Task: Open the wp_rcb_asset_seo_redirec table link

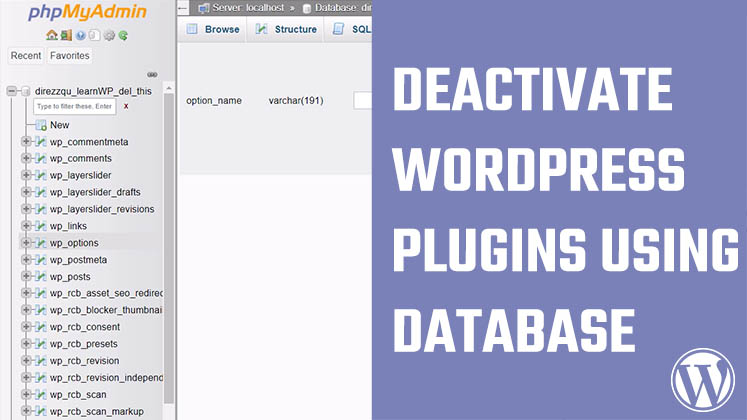Action: tap(106, 293)
